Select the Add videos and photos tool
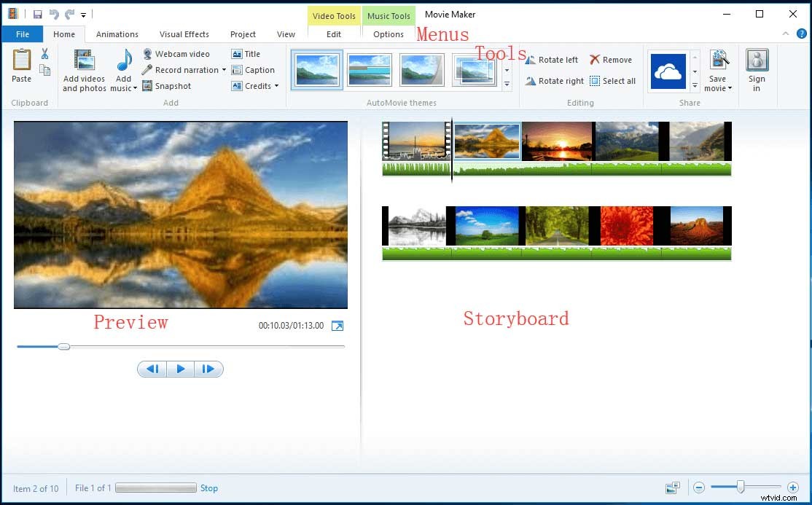The image size is (812, 505). coord(83,69)
